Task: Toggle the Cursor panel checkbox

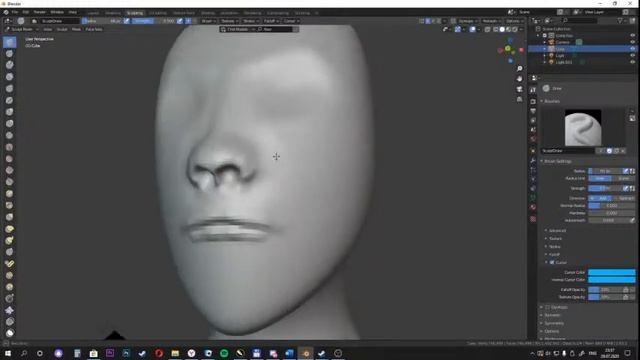Action: (552, 262)
